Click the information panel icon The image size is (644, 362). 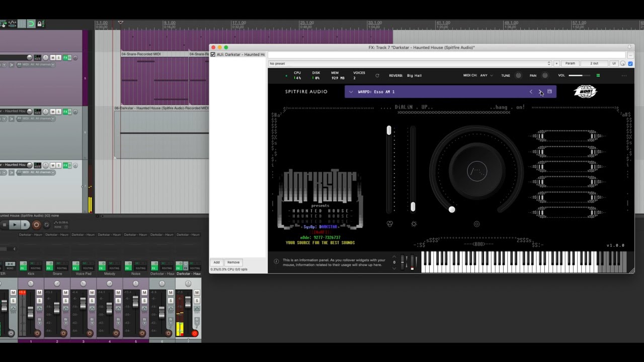276,261
